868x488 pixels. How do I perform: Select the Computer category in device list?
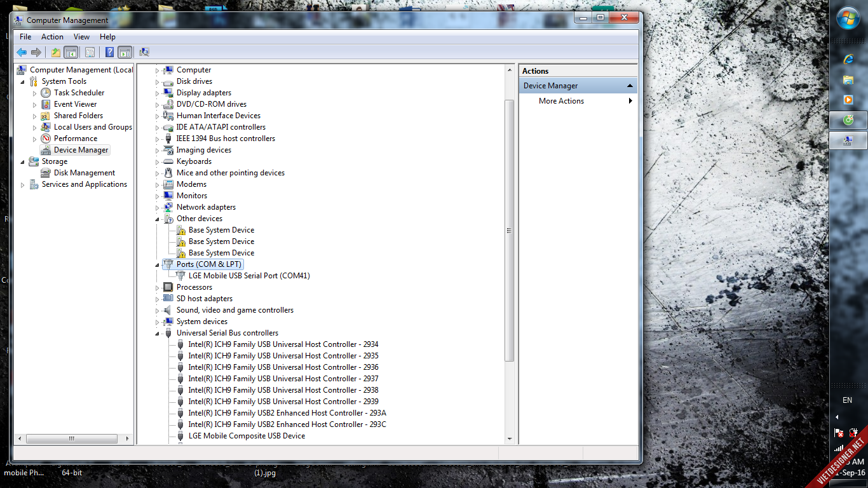pos(194,70)
